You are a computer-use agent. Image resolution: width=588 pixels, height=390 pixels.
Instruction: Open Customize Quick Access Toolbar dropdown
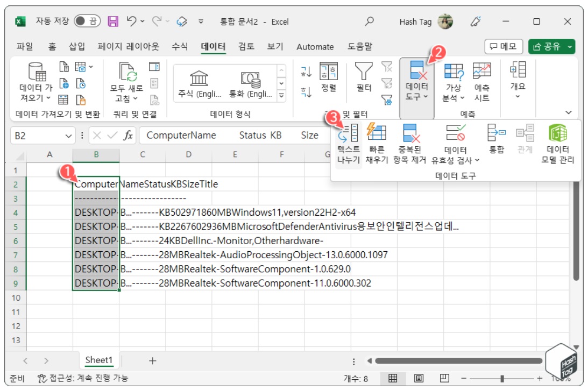pos(201,22)
